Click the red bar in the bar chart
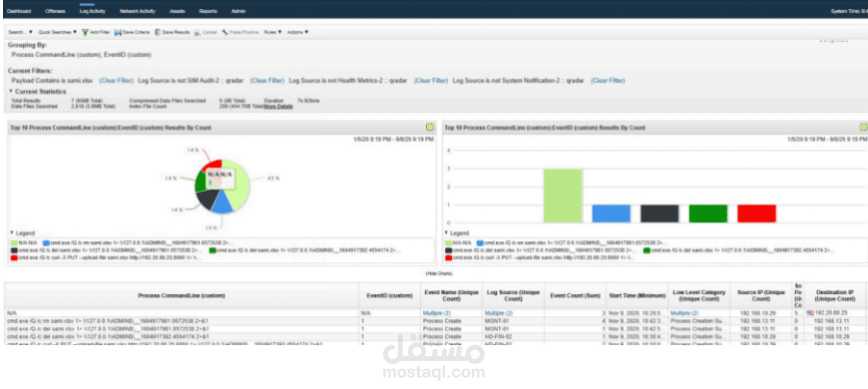The width and height of the screenshot is (868, 389). (x=756, y=213)
